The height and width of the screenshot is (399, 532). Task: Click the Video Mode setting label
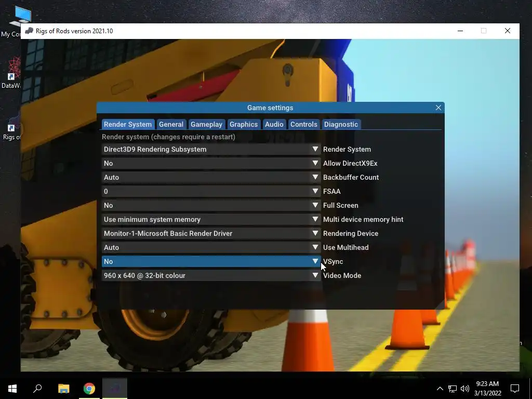pos(342,275)
